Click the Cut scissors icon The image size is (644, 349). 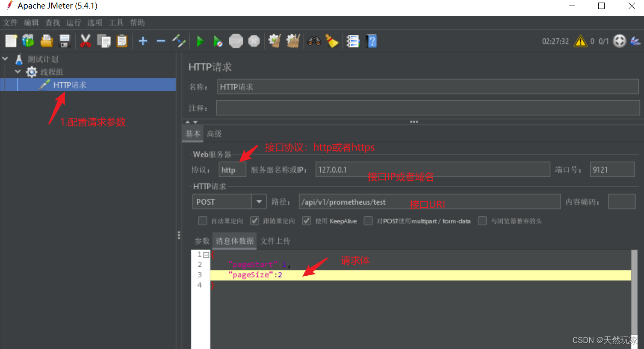(86, 41)
